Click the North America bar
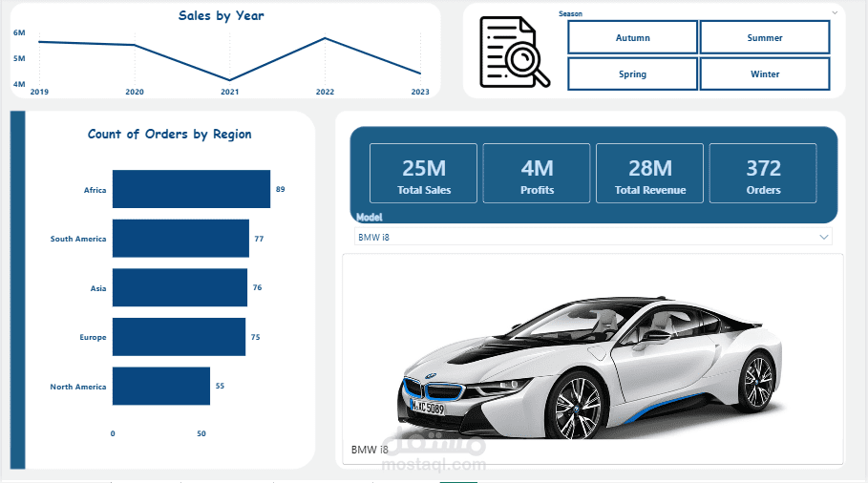Screen dimensions: 868x483 (161, 387)
